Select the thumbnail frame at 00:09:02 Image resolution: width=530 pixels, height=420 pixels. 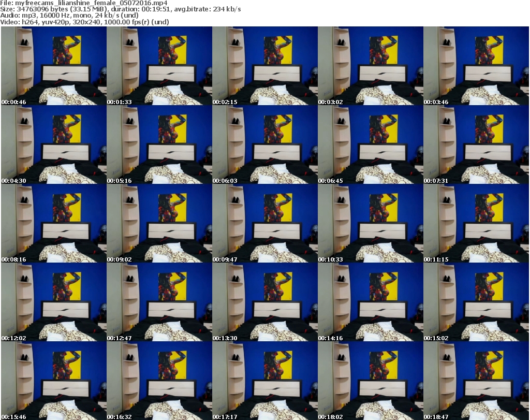159,224
